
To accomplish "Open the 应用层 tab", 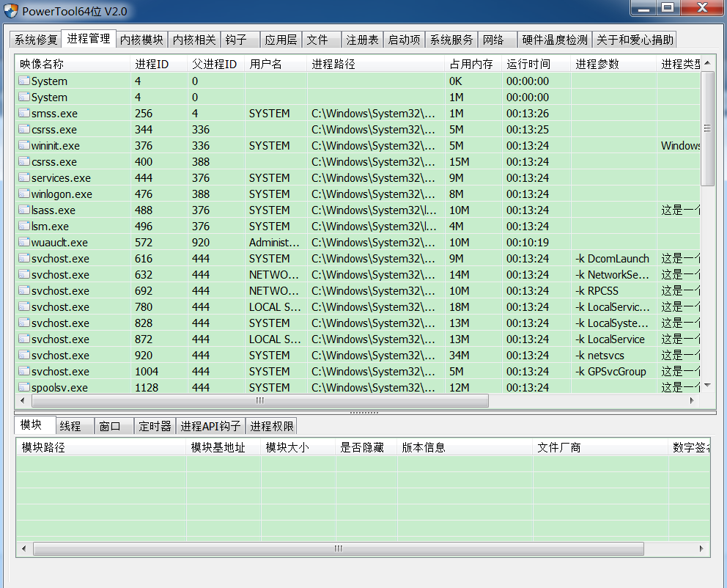I will (x=281, y=40).
